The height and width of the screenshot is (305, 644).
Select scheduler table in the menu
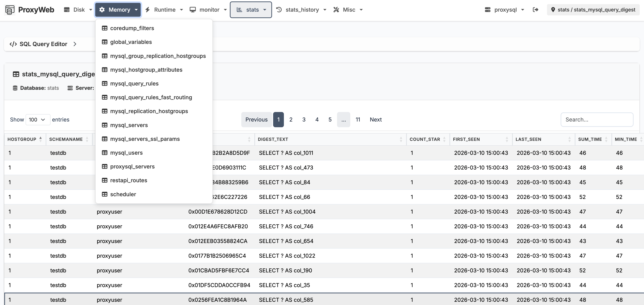123,194
